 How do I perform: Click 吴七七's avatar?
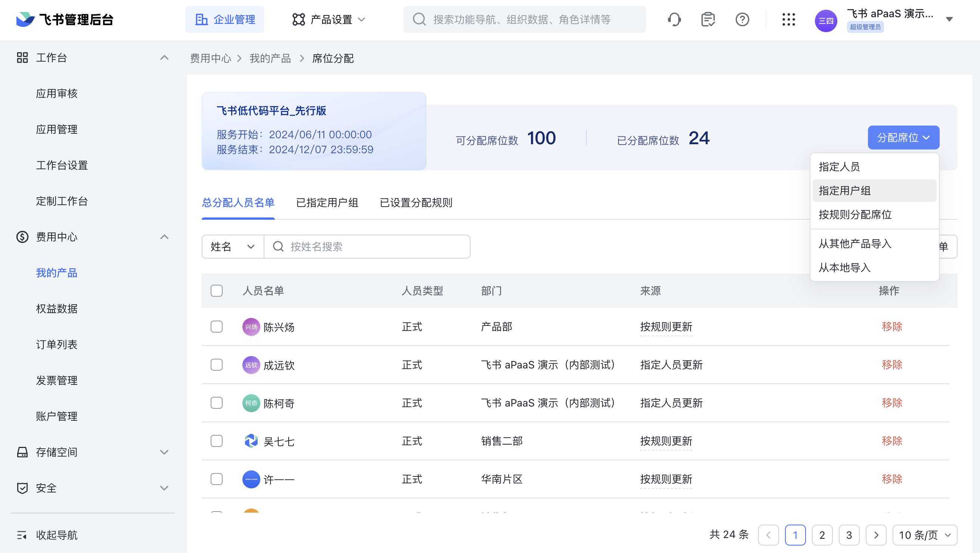pos(251,441)
